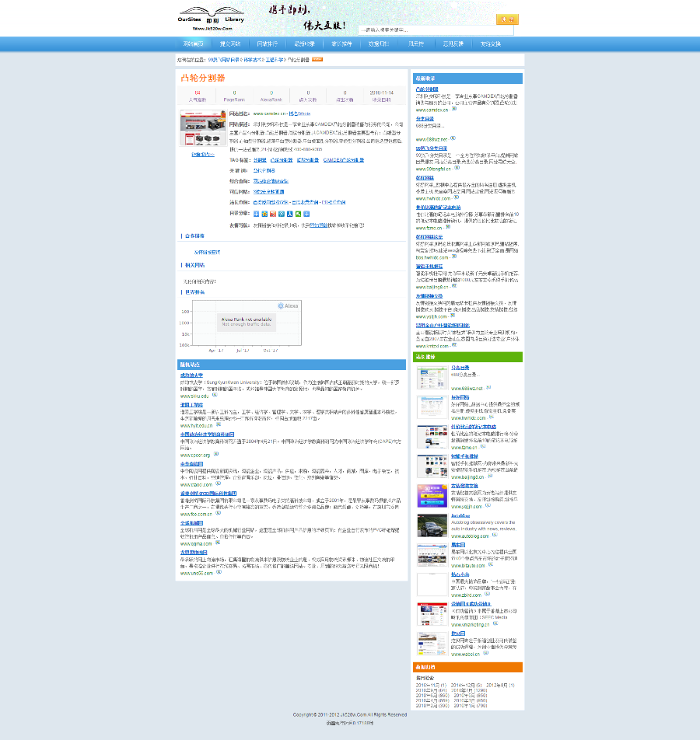This screenshot has height=740, width=700.
Task: Open the 网站排行 site ranking navbar item
Action: tap(268, 44)
